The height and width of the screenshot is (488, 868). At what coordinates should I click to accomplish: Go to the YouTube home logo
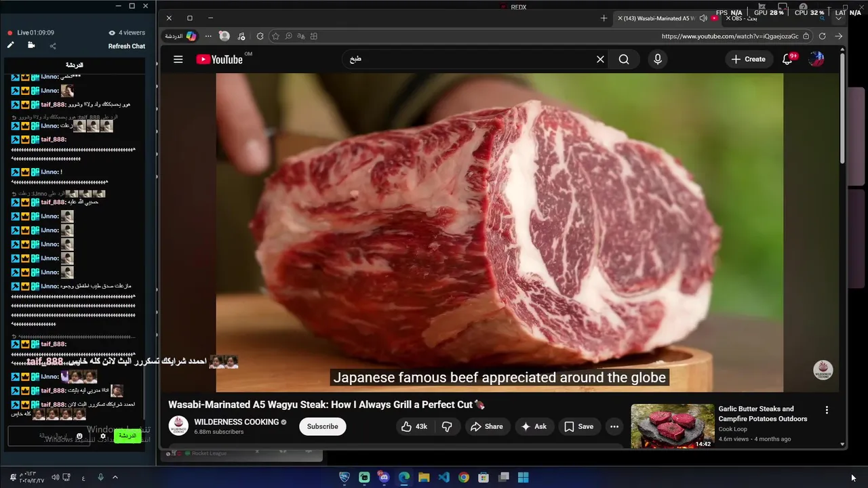pyautogui.click(x=220, y=59)
